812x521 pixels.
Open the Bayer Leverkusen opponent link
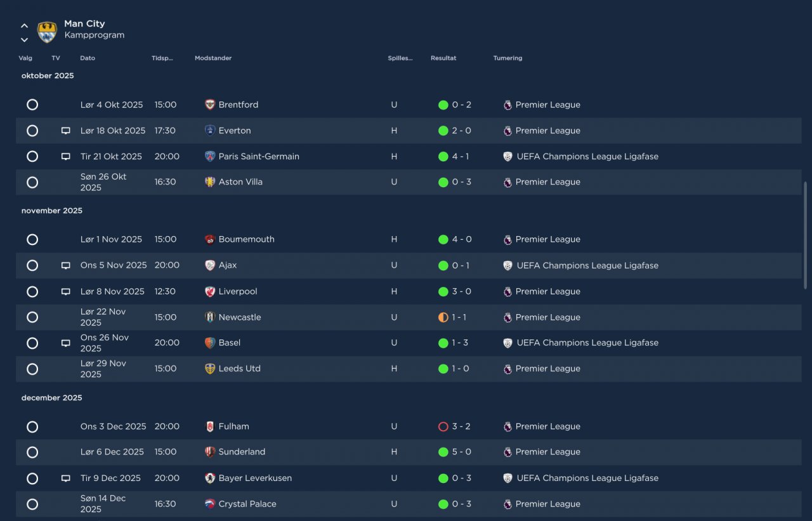click(255, 478)
